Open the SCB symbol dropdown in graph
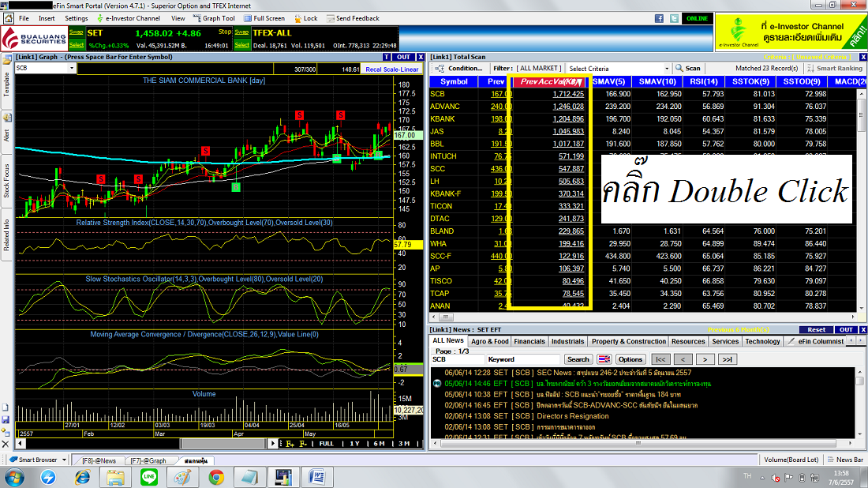The height and width of the screenshot is (488, 868). pos(71,68)
